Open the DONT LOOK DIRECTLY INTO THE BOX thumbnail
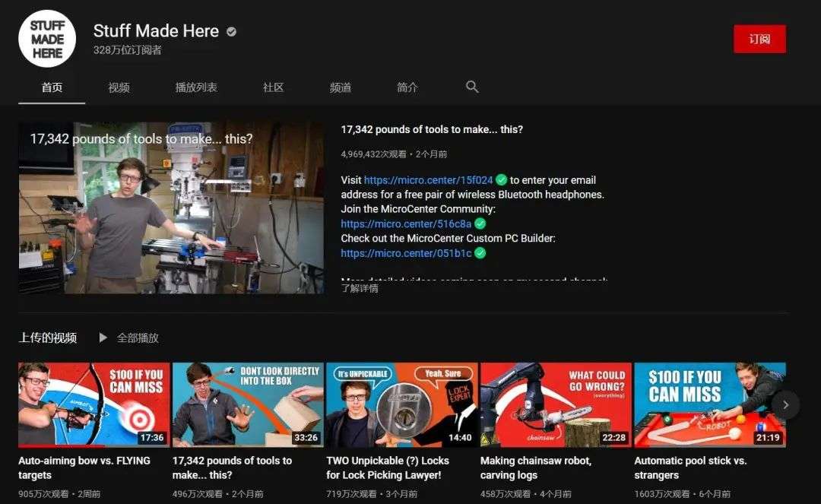 click(x=248, y=404)
